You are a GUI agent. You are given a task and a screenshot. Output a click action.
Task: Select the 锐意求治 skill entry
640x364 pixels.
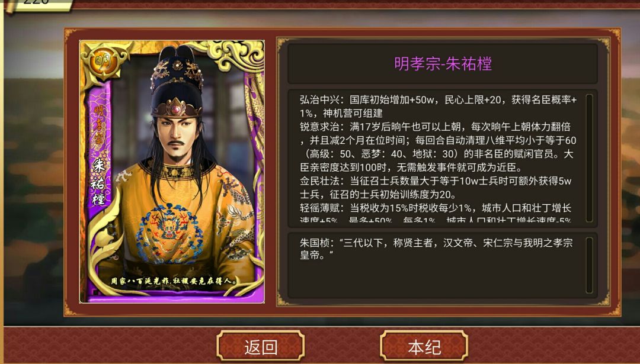point(438,147)
